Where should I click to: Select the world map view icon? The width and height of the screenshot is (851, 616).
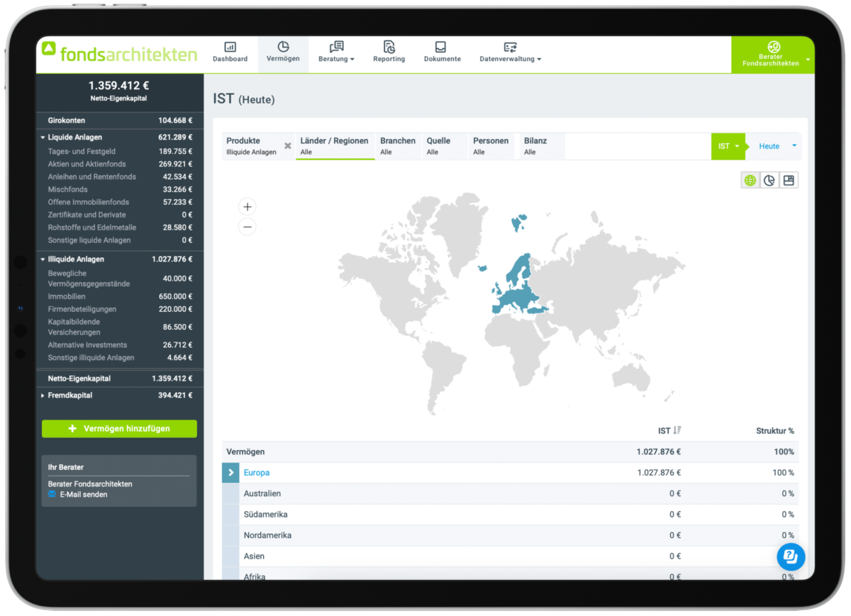750,179
